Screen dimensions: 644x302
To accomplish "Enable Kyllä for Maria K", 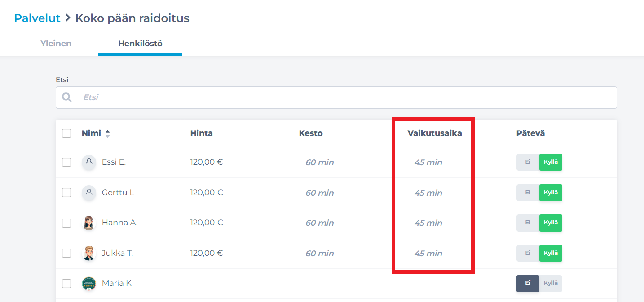I will (x=551, y=284).
